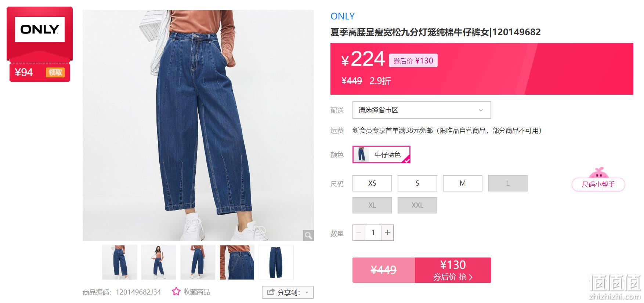Click the ¥130 券后价 抢 buy button
Image resolution: width=644 pixels, height=303 pixels.
click(x=453, y=270)
